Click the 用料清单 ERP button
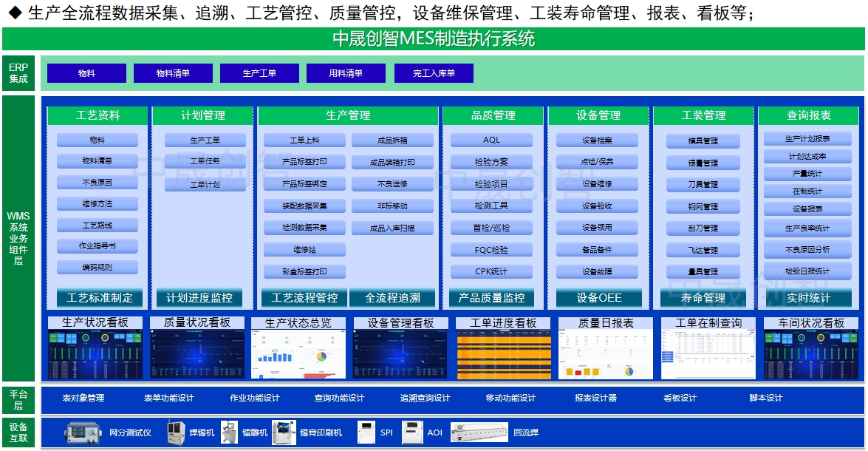868x451 pixels. pos(346,73)
